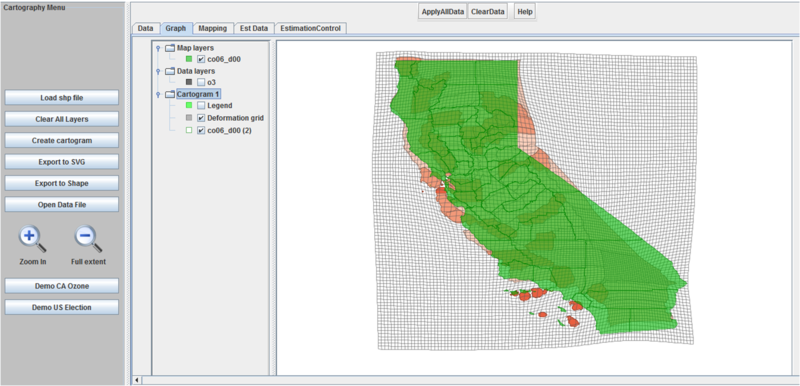The image size is (800, 386).
Task: Toggle the co06_d00 (2) layer checkbox
Action: tap(201, 131)
